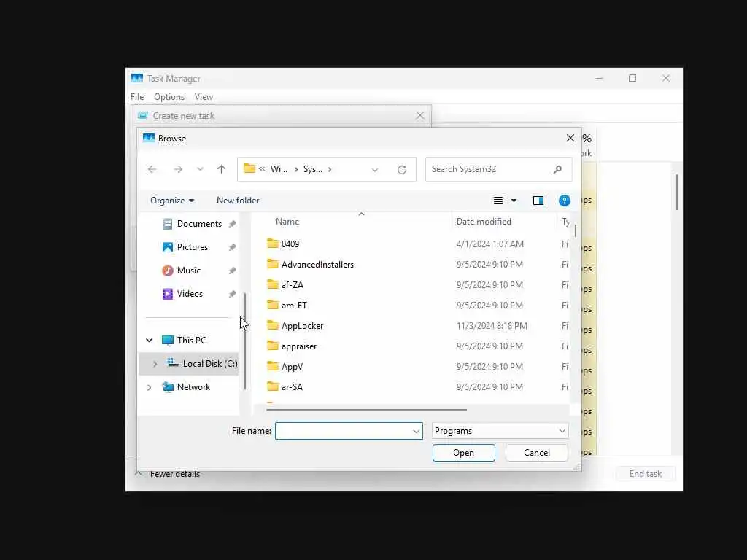
Task: Select the am-ET folder
Action: (294, 306)
